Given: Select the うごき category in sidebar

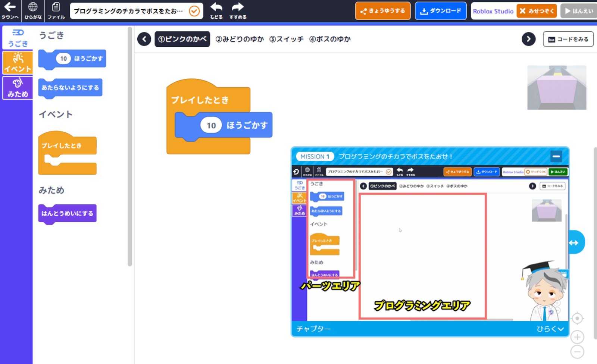Looking at the screenshot, I should point(18,38).
